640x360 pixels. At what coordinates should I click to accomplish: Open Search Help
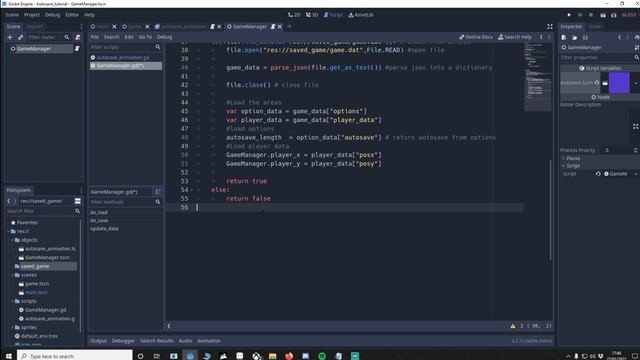pyautogui.click(x=515, y=37)
